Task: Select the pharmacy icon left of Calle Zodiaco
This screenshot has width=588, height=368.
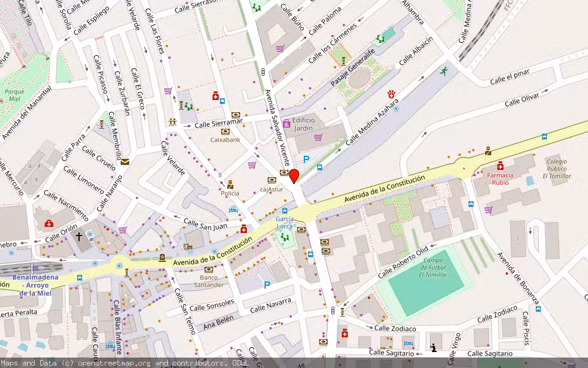Action: coord(345,333)
